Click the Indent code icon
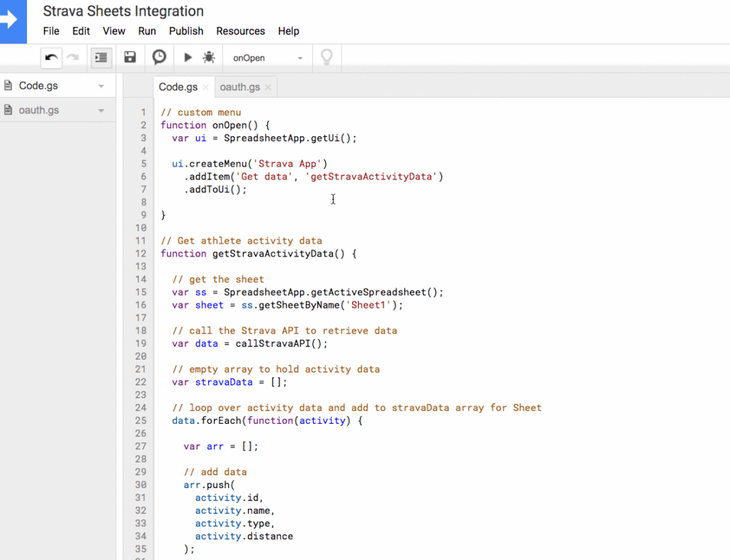Screen dimensions: 730x560 click(100, 58)
